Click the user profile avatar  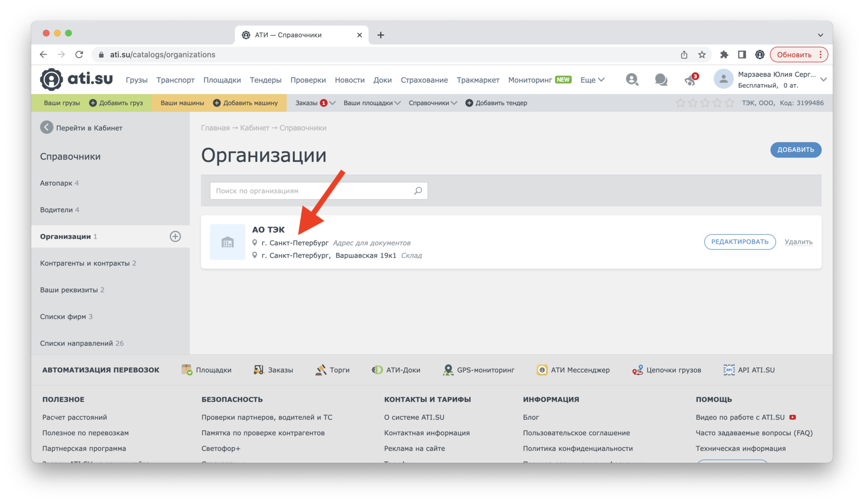click(723, 79)
